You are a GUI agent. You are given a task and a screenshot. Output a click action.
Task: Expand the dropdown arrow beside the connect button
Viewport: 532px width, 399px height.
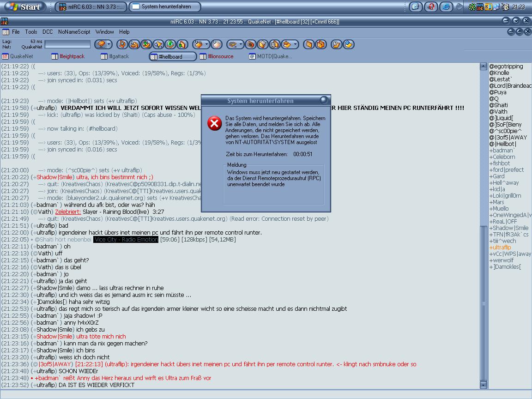109,44
